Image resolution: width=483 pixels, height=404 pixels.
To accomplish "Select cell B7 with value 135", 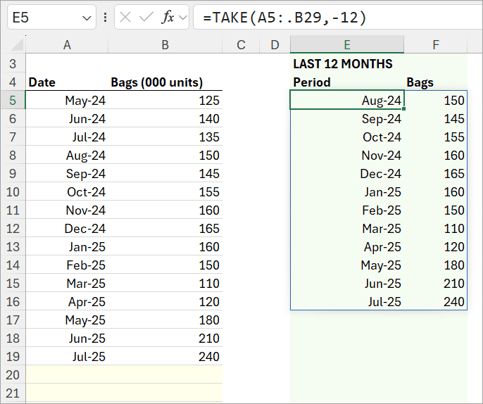I will click(165, 137).
